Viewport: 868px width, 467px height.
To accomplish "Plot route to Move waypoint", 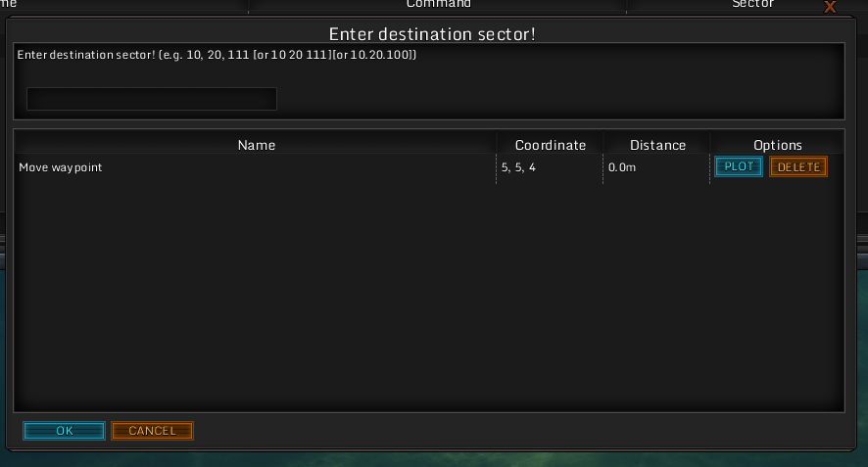I will [739, 166].
